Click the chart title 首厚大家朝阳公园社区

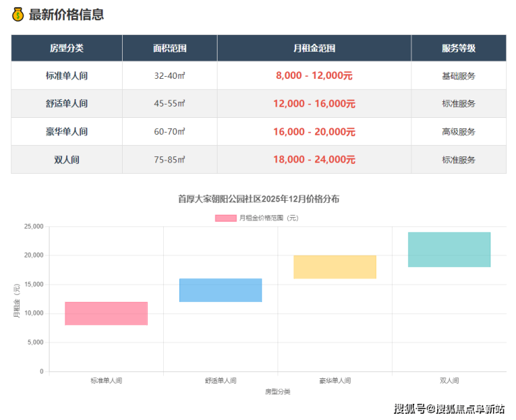point(259,199)
